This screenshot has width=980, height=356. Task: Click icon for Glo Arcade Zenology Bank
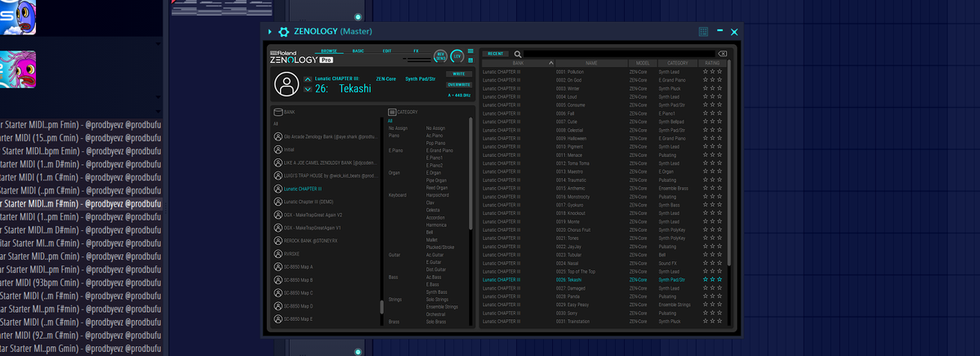(278, 136)
